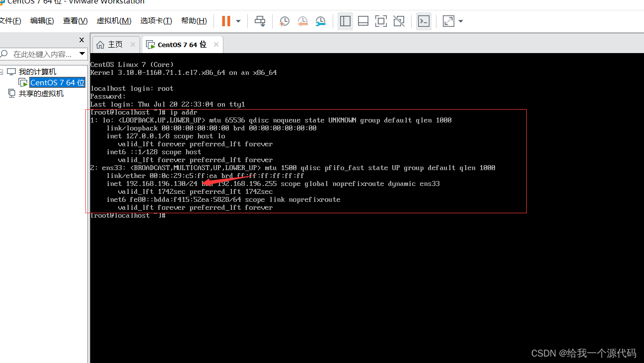This screenshot has width=644, height=363.
Task: Click the last '[root@localhost ~]#' prompt
Action: [x=127, y=216]
